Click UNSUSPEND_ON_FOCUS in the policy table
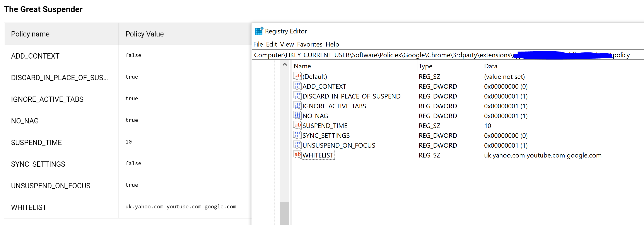The width and height of the screenshot is (644, 225). [51, 186]
